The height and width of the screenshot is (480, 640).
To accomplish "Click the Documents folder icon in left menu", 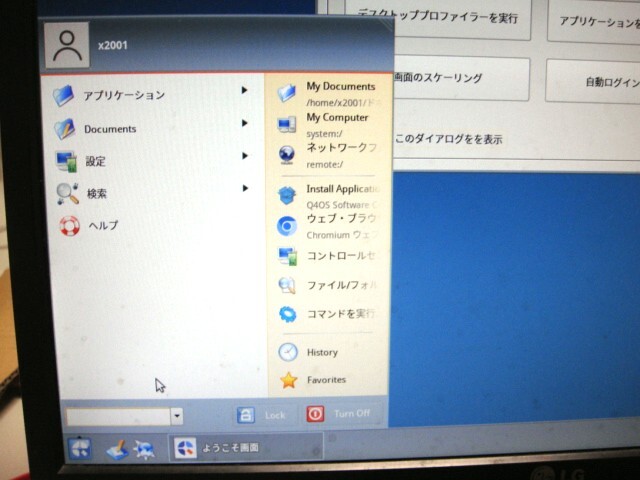I will click(x=64, y=129).
